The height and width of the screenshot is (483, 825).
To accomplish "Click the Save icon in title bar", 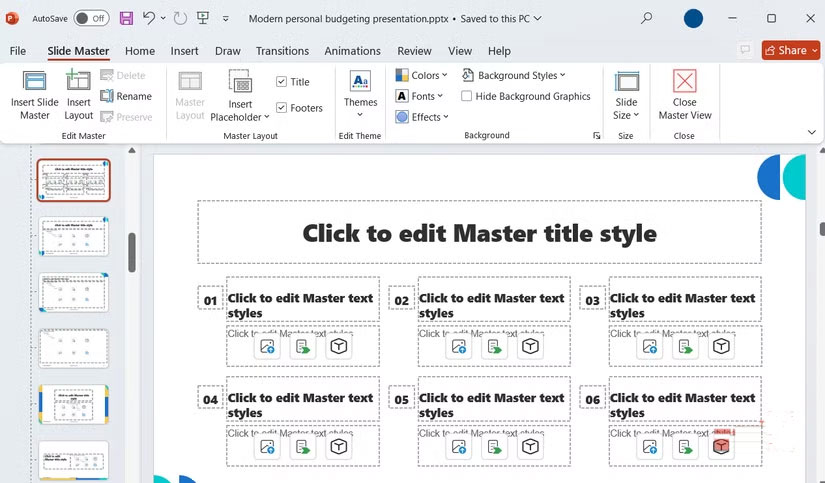I will (x=126, y=18).
